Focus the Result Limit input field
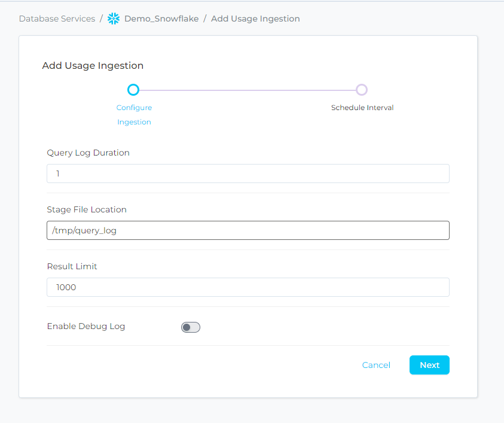 click(x=248, y=287)
